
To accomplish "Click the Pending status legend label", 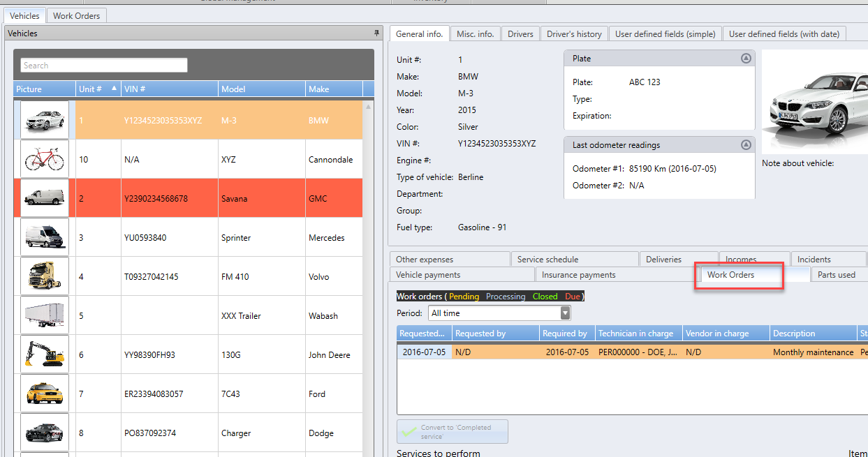I will (464, 297).
